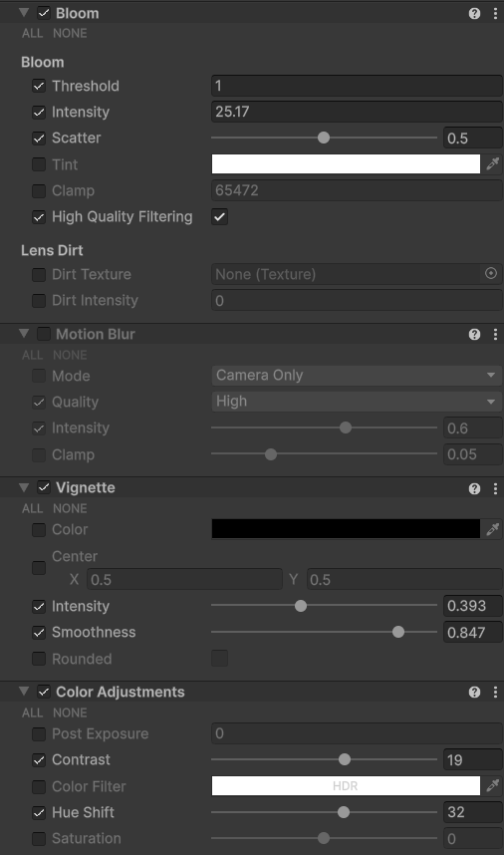Viewport: 504px width, 855px height.
Task: Open the Motion Blur help icon
Action: [x=474, y=334]
